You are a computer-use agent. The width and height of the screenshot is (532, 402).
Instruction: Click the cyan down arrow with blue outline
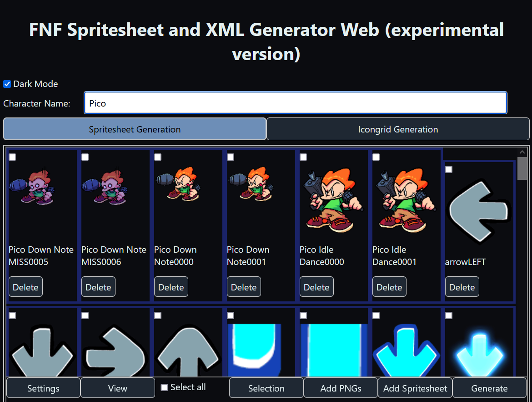406,350
